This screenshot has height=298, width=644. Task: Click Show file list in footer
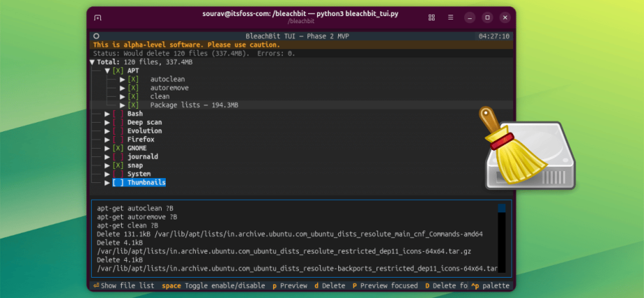[x=124, y=285]
